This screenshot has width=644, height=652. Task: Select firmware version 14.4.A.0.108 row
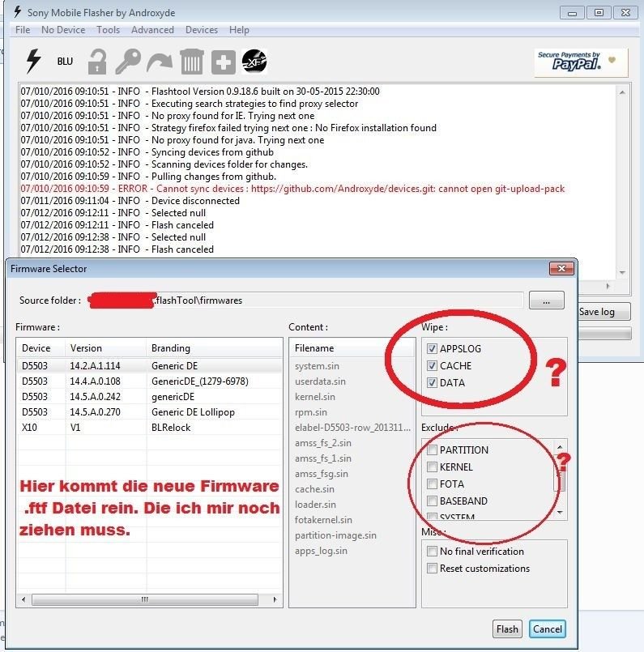pos(149,381)
